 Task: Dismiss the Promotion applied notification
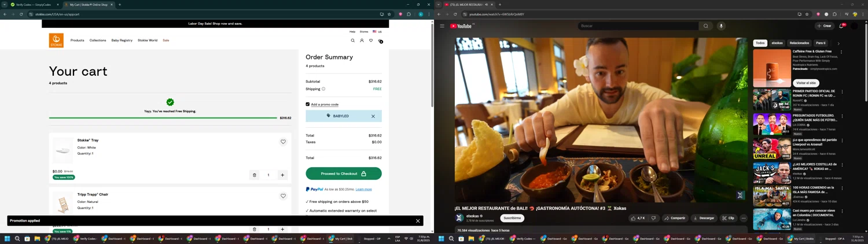pyautogui.click(x=418, y=221)
